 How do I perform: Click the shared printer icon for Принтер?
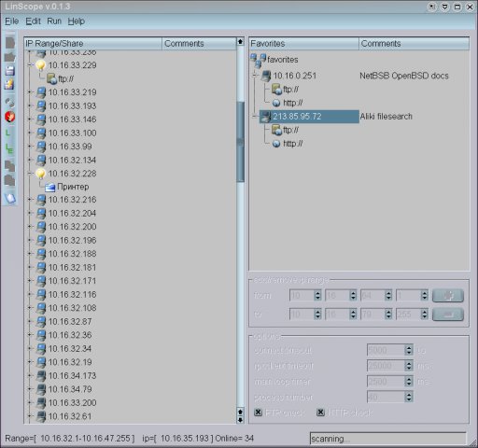(49, 187)
